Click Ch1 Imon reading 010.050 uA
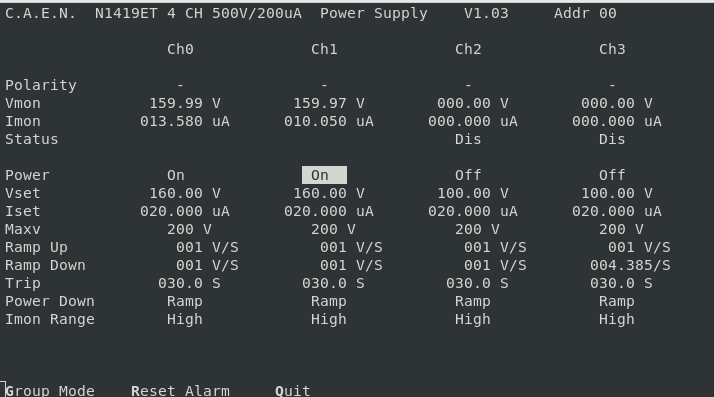The image size is (714, 397). coord(329,122)
